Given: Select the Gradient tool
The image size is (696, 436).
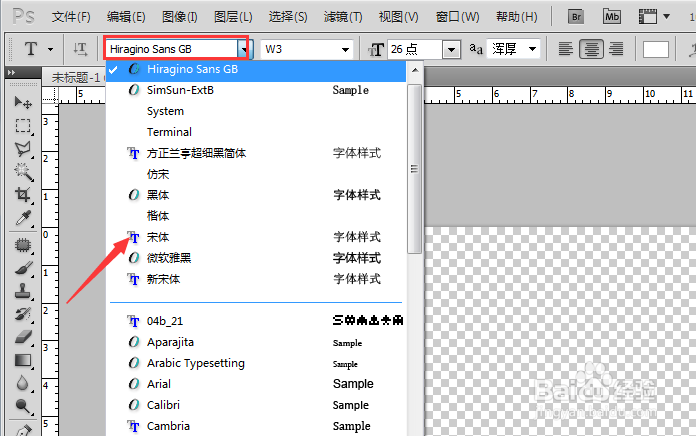Looking at the screenshot, I should [x=23, y=360].
